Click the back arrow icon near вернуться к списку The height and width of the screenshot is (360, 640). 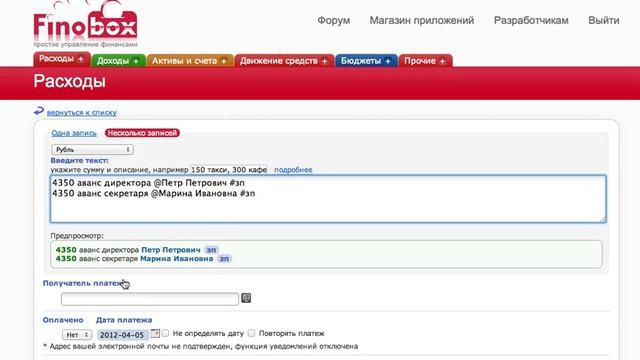pyautogui.click(x=38, y=111)
